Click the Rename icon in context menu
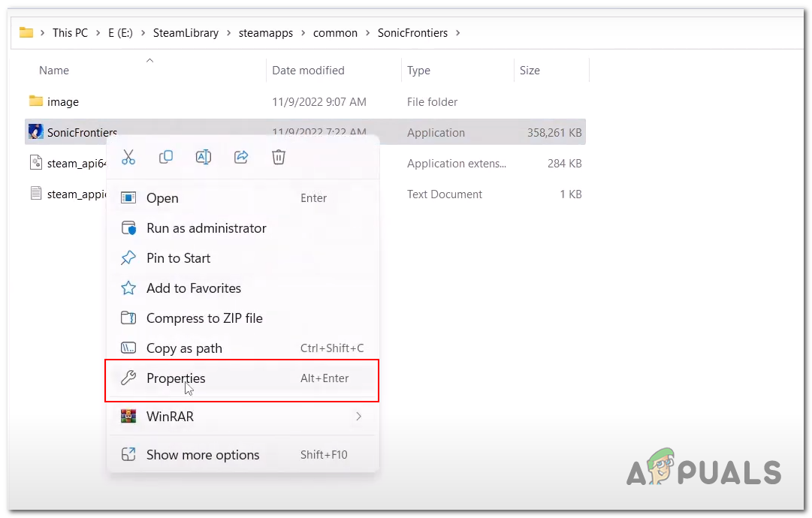This screenshot has width=812, height=518. (x=203, y=158)
